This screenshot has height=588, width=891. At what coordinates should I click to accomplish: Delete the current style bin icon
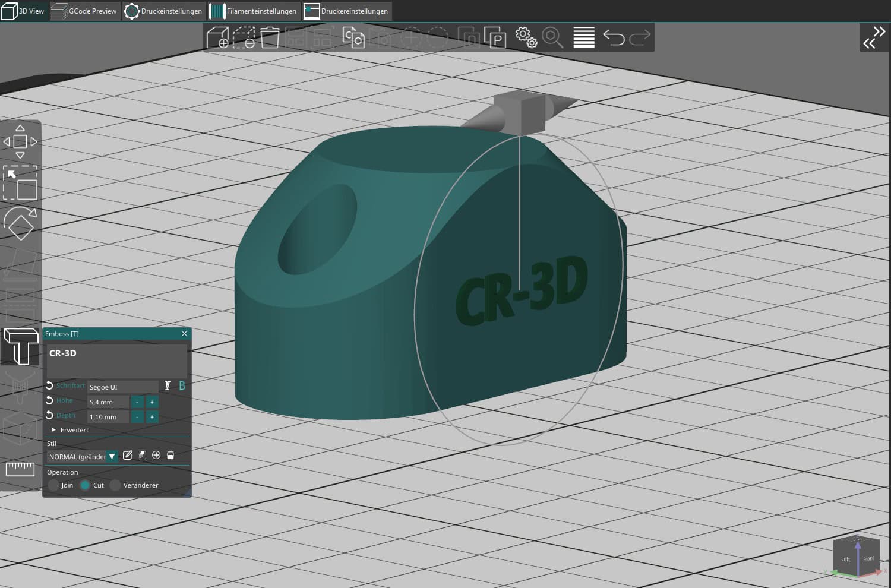pyautogui.click(x=170, y=455)
